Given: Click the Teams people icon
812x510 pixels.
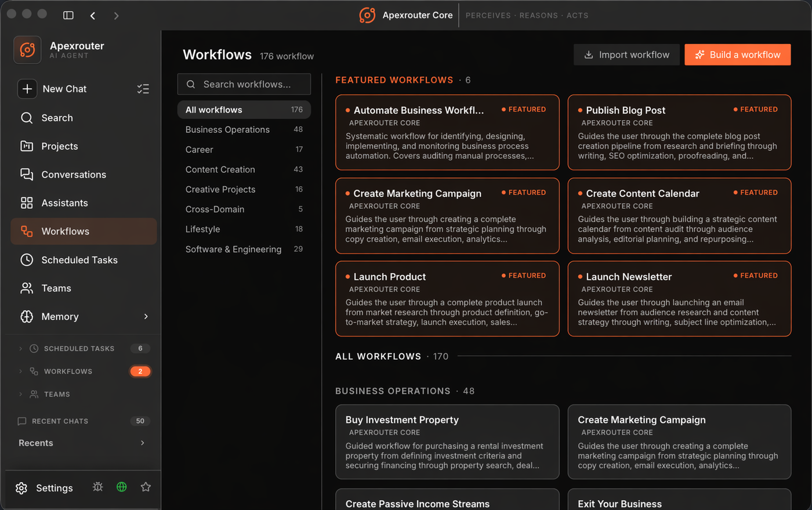Looking at the screenshot, I should pyautogui.click(x=27, y=288).
